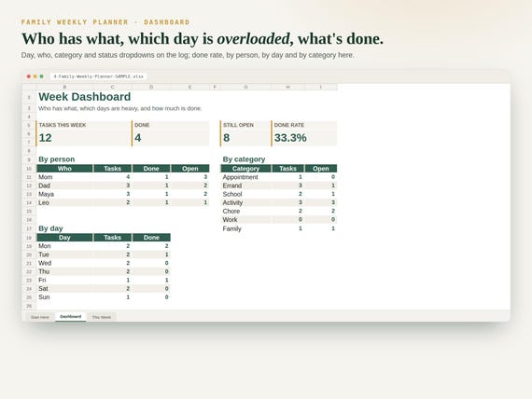Viewport: 532px width, 399px height.
Task: Click the Mon row label
Action: tap(45, 246)
